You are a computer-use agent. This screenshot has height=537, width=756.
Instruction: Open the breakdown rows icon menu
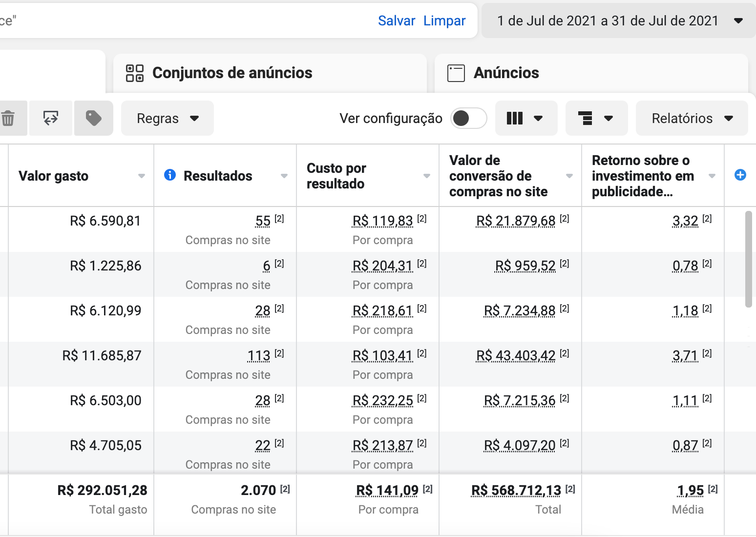[596, 118]
